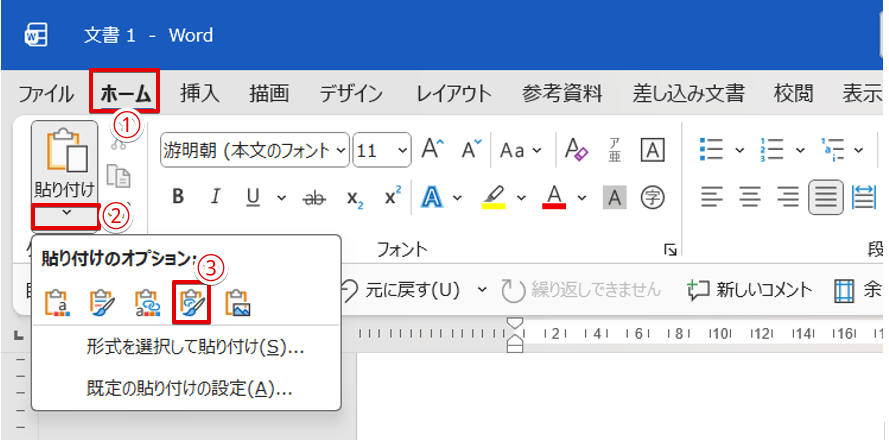
Task: Decrease font size with the Aˇ icon
Action: (x=471, y=150)
